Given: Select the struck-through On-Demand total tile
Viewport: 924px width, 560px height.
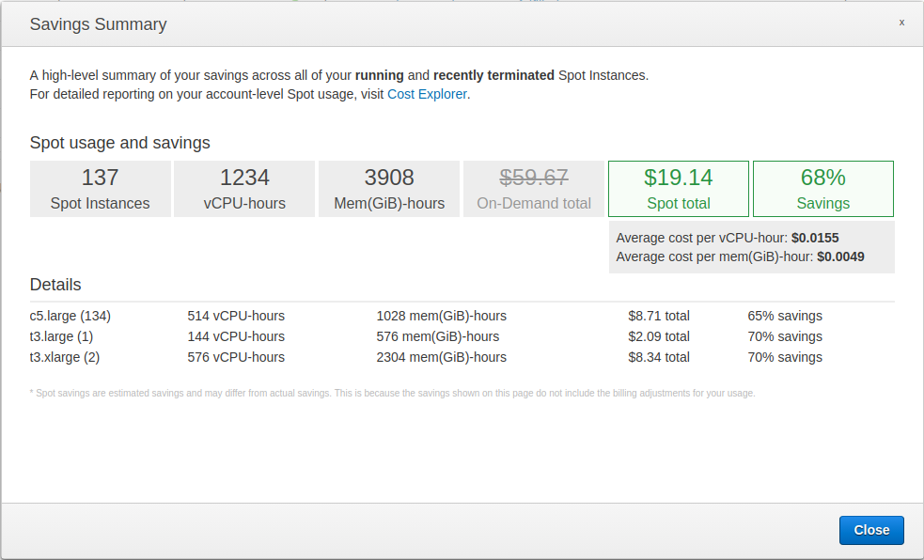Looking at the screenshot, I should pyautogui.click(x=534, y=189).
